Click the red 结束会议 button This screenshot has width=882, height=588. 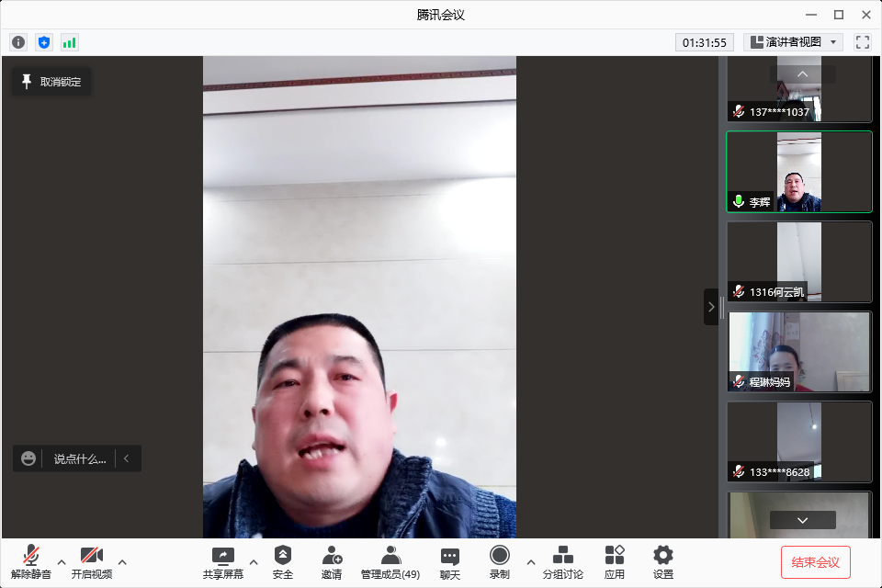pyautogui.click(x=815, y=562)
